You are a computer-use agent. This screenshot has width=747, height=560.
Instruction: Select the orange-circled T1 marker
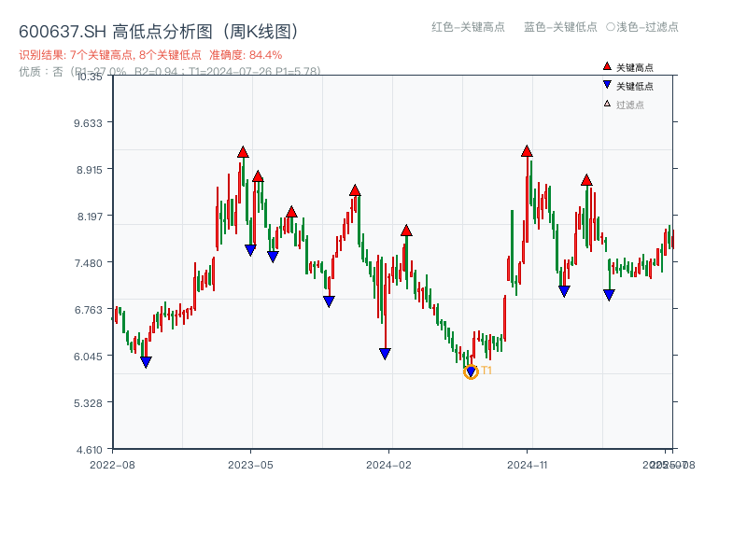[x=471, y=371]
